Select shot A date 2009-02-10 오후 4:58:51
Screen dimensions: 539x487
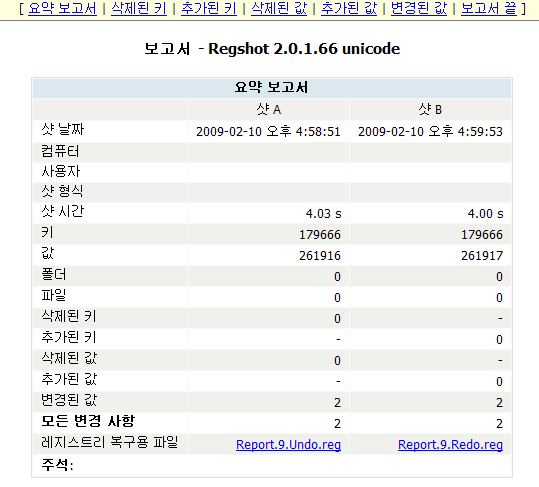[268, 131]
